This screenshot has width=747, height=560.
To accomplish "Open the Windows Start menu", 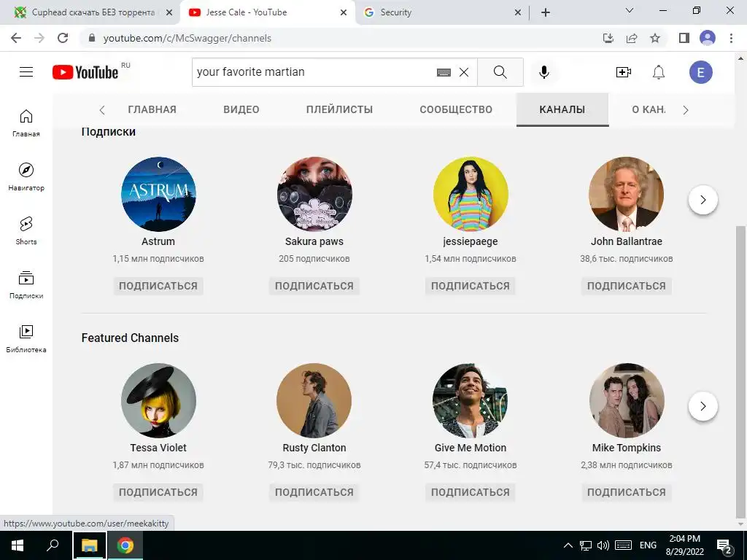I will coord(18,545).
